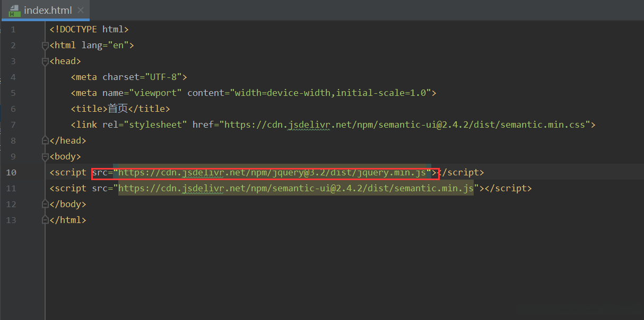Click the charset="UTF-8" meta attribute

coord(142,77)
